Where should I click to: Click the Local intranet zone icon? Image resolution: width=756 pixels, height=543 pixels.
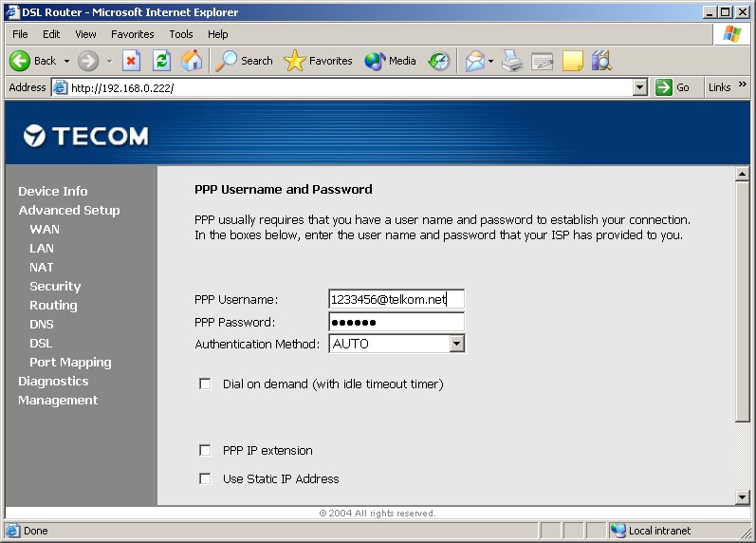click(x=618, y=531)
